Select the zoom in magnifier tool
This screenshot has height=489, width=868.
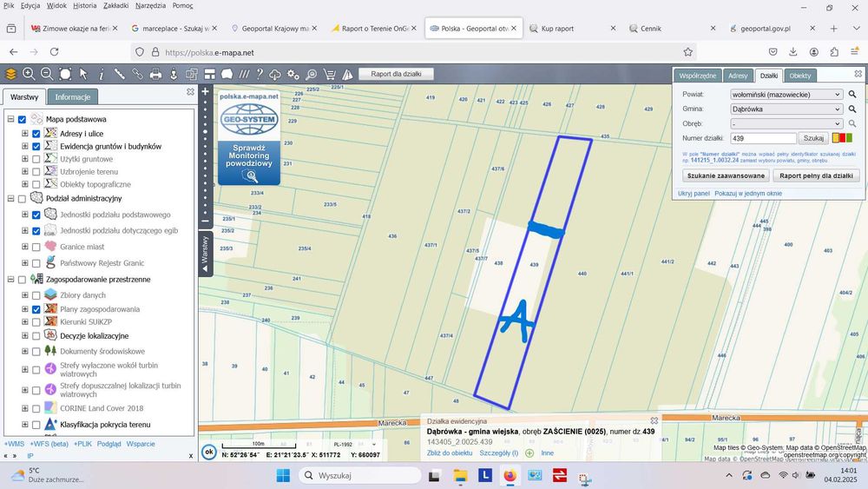pos(29,74)
